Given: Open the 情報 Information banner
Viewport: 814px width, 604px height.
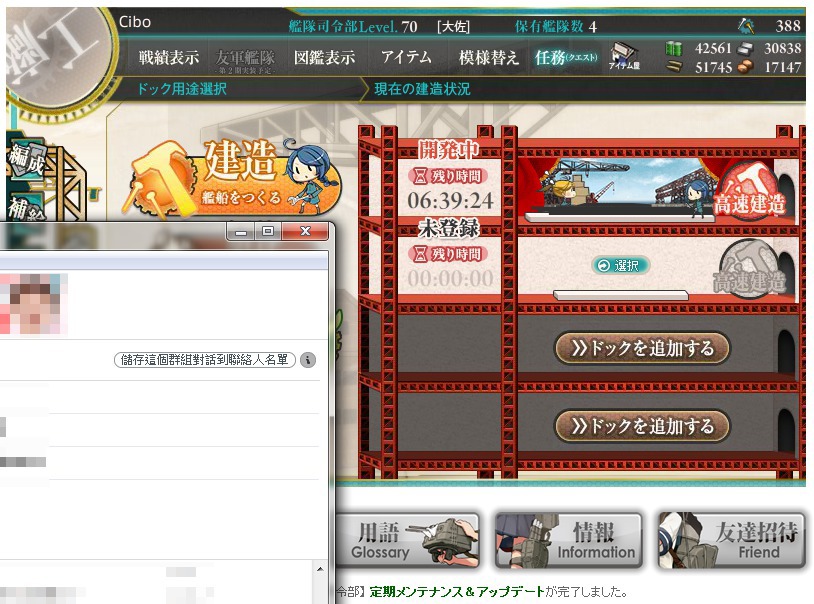Looking at the screenshot, I should (x=569, y=540).
